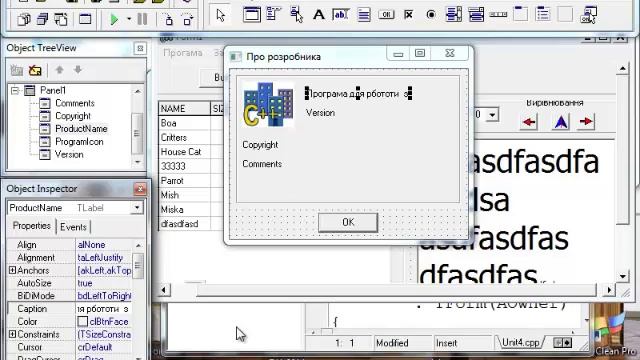Click OK button in Про розробника dialog
Screen dimensions: 640x360
tap(348, 222)
